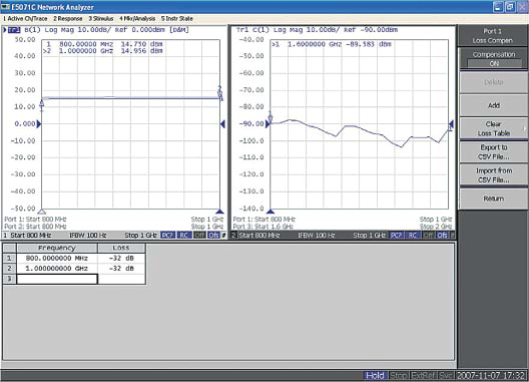
Task: Click the Ofs status indicator in the channel 1 bar
Action: (213, 235)
